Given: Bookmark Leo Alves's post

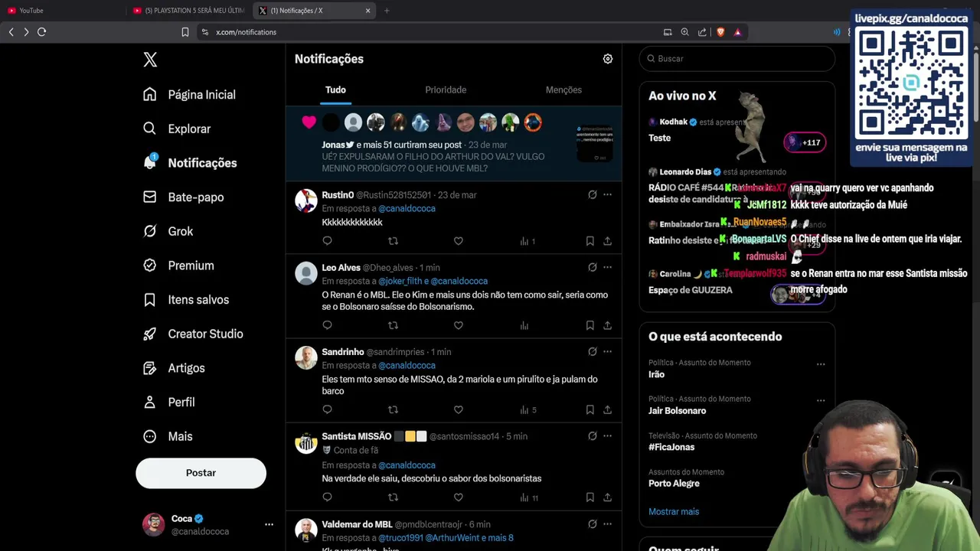Looking at the screenshot, I should tap(590, 325).
